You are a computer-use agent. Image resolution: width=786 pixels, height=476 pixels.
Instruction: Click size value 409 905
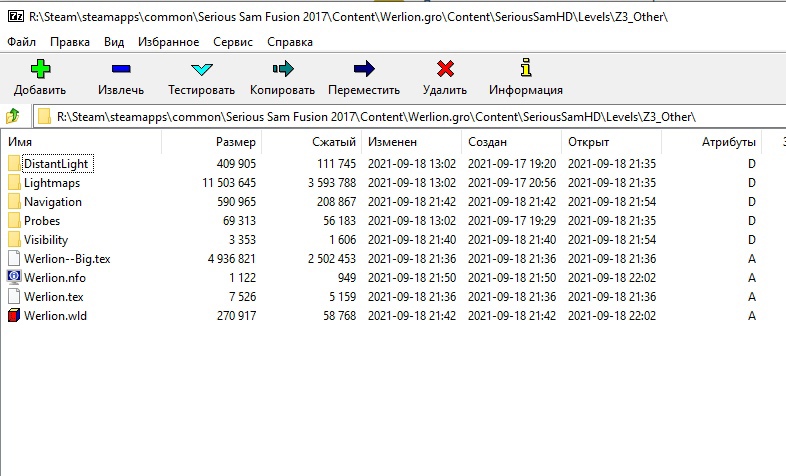[x=236, y=164]
